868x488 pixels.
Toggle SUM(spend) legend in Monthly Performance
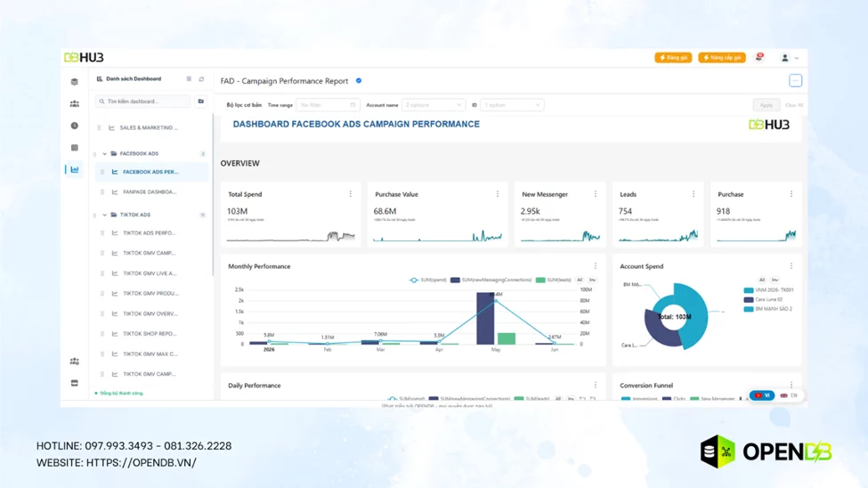point(428,281)
